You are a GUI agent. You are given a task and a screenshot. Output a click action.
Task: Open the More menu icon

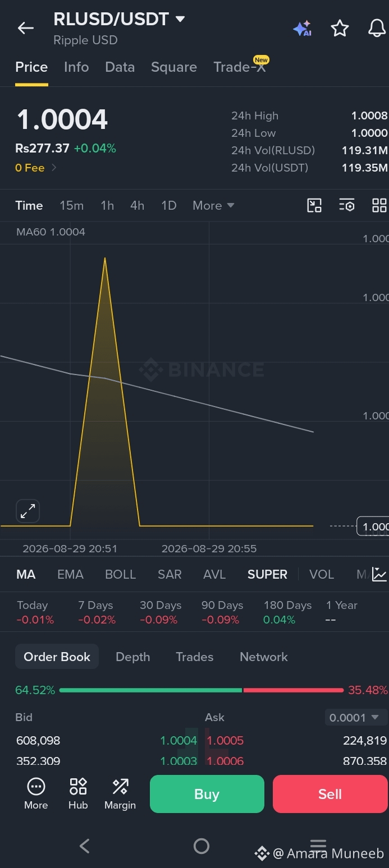coord(36,794)
